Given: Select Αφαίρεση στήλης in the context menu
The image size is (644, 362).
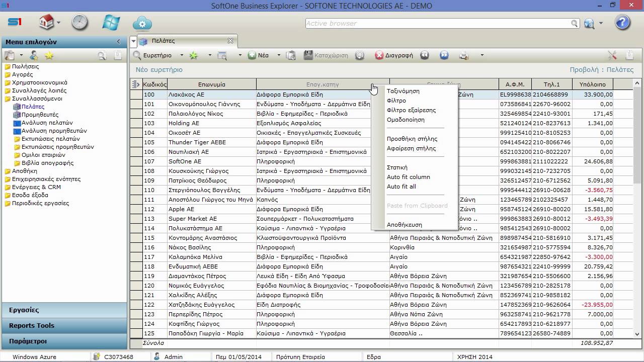Looking at the screenshot, I should (411, 148).
